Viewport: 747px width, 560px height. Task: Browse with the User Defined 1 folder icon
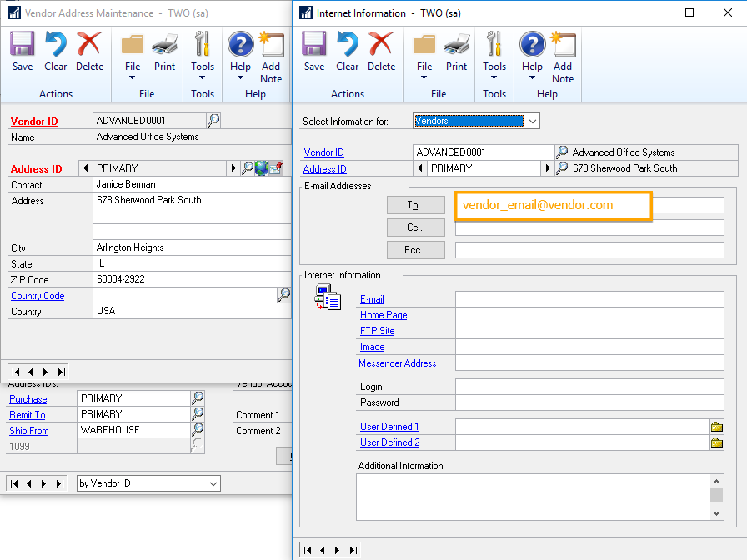click(716, 427)
